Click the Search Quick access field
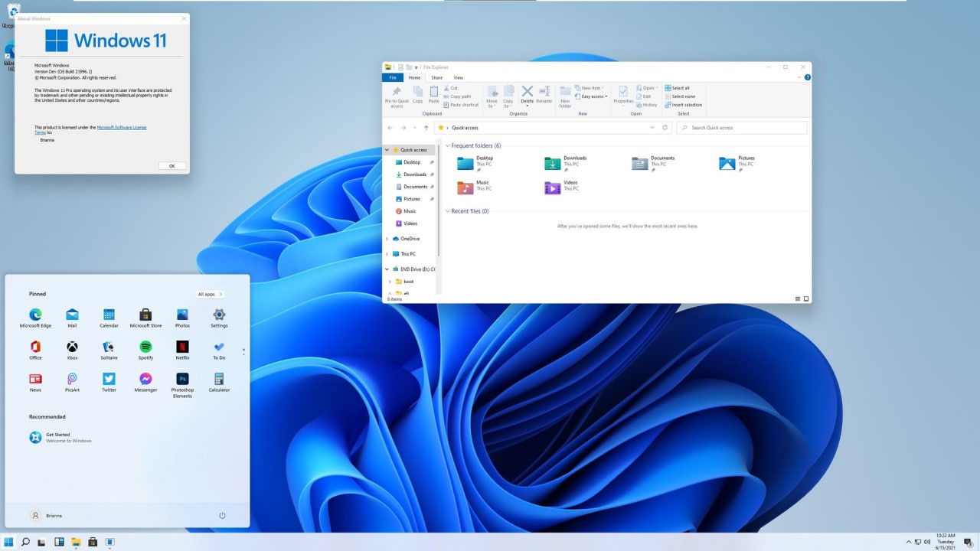The height and width of the screenshot is (551, 980). point(741,128)
